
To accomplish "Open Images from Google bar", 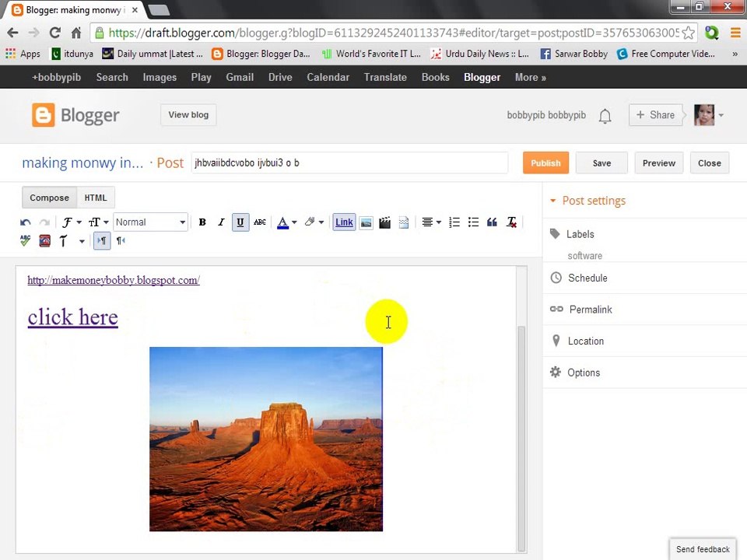I will (x=160, y=77).
